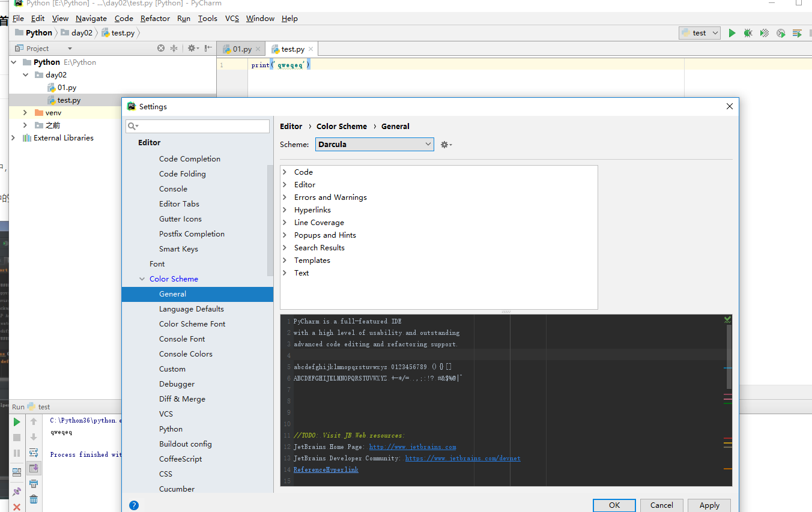812x512 pixels.
Task: Expand the Text color category
Action: [285, 273]
